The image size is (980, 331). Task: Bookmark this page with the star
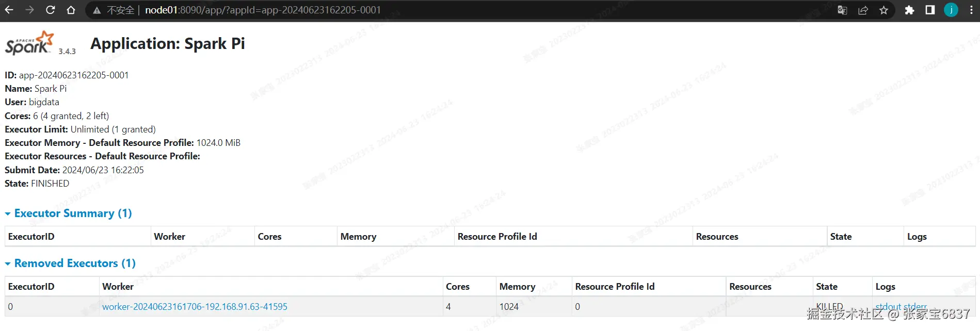883,10
